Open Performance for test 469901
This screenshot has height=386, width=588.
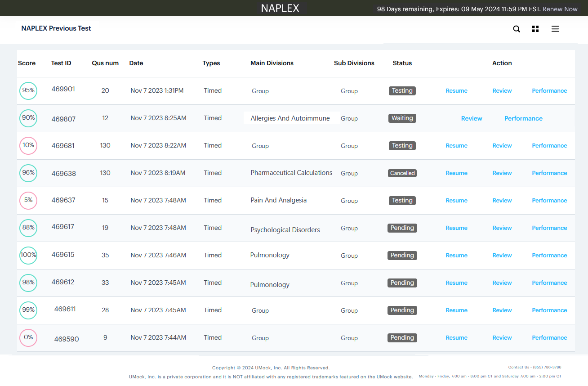[x=549, y=91]
